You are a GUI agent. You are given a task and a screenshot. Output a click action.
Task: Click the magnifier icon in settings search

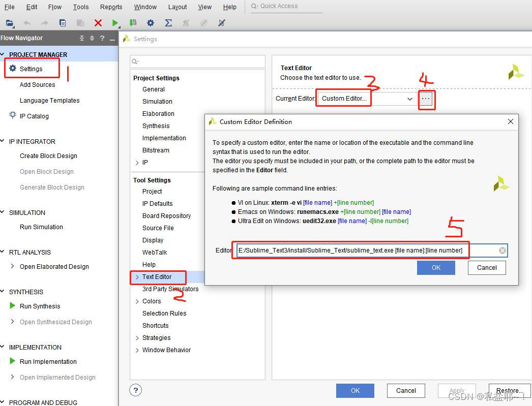[135, 61]
